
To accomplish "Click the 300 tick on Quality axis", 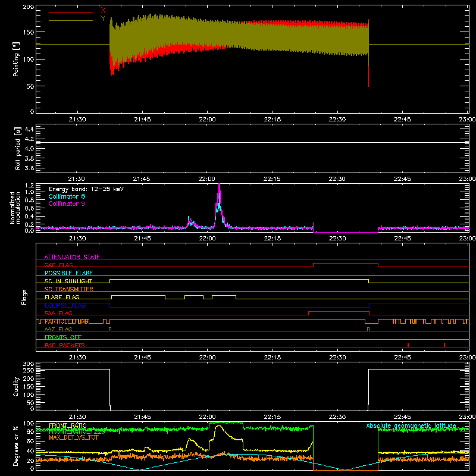I will 29,364.
